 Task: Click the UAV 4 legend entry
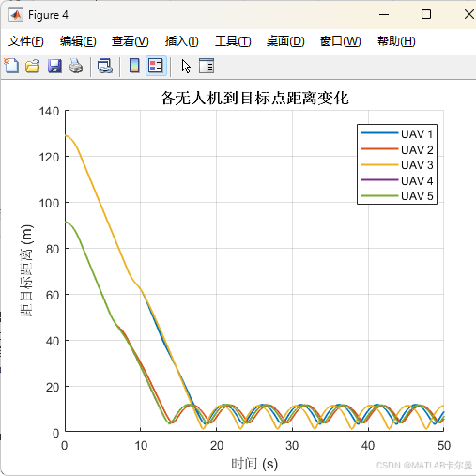point(397,180)
